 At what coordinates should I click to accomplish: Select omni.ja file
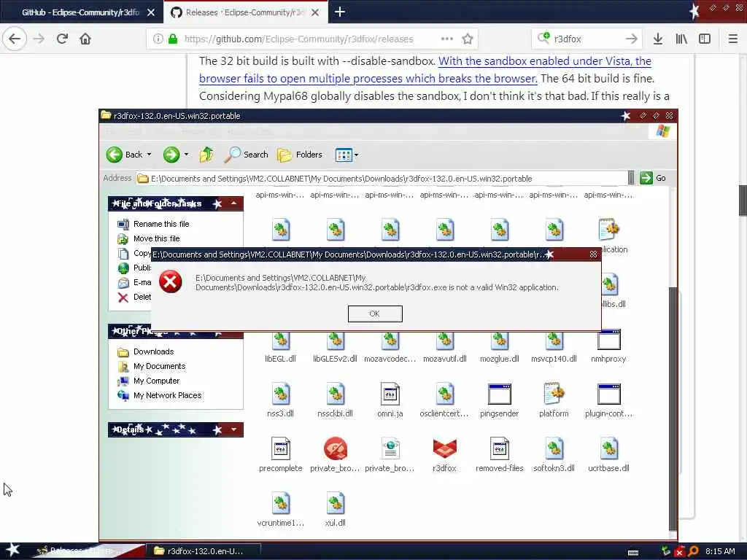(390, 401)
